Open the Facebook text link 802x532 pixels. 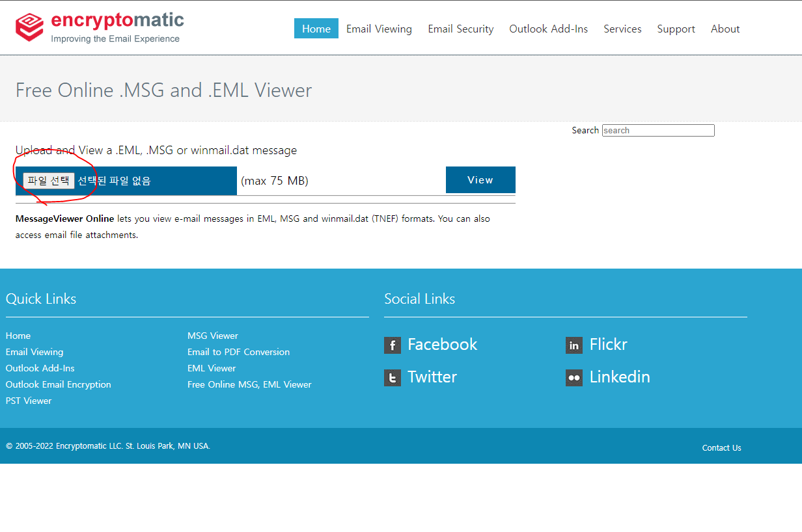(443, 345)
